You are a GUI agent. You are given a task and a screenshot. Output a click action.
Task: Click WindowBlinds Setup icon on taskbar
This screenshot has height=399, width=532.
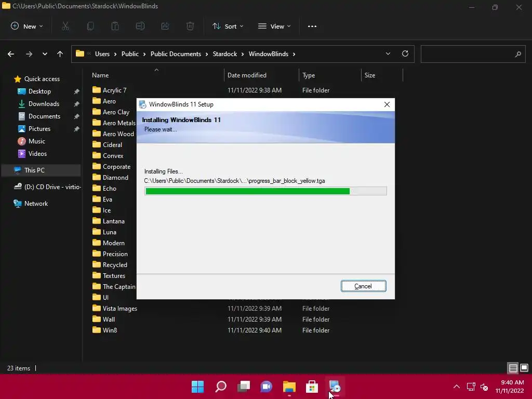pos(335,387)
